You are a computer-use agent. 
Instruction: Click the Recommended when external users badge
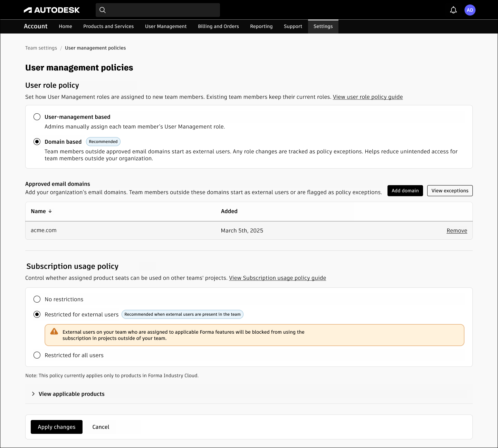pos(182,314)
